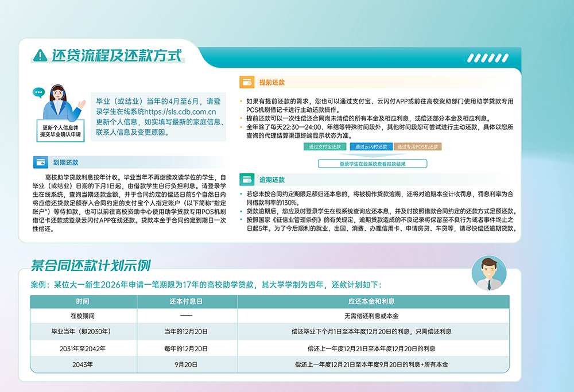Click the 案例 sentence about 2026年 loan application
Image resolution: width=574 pixels, height=392 pixels.
click(x=206, y=285)
